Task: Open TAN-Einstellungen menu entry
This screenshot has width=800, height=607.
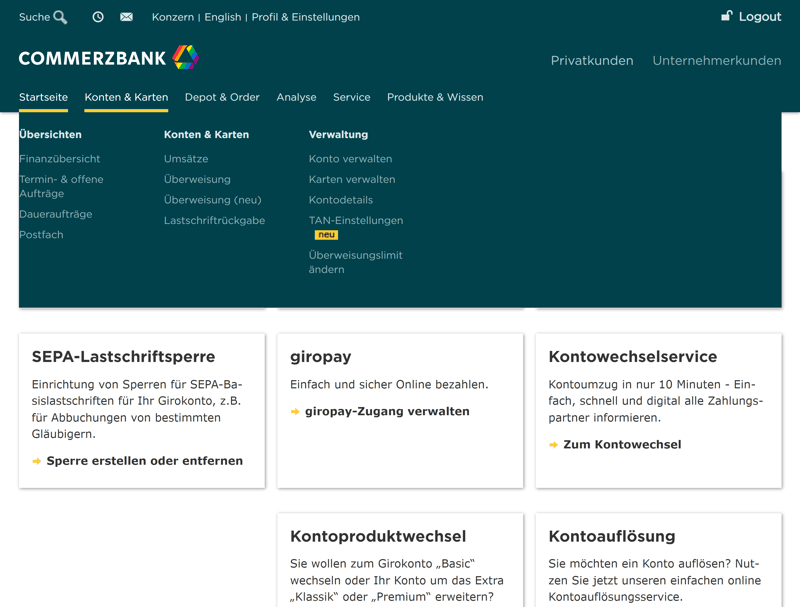Action: coord(356,220)
